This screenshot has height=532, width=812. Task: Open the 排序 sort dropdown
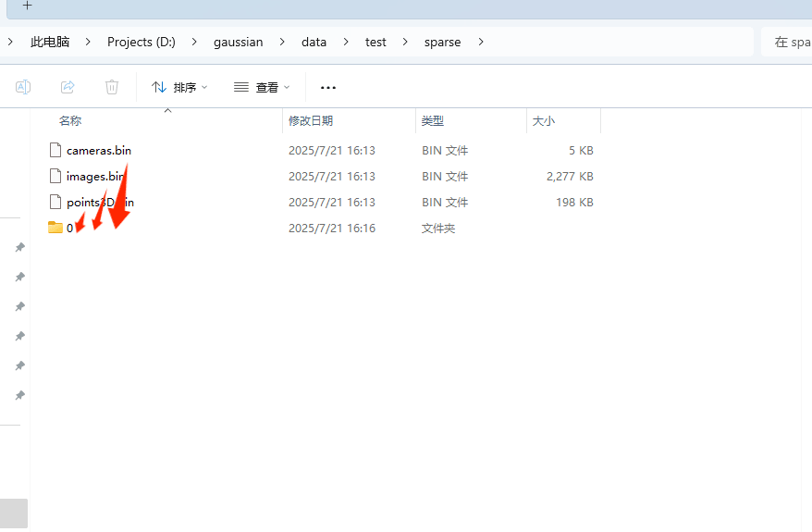[x=179, y=87]
